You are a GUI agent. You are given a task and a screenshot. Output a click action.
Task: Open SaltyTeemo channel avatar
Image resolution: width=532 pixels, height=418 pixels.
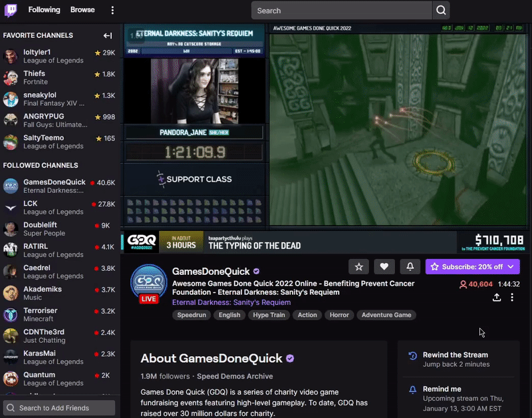pyautogui.click(x=11, y=142)
